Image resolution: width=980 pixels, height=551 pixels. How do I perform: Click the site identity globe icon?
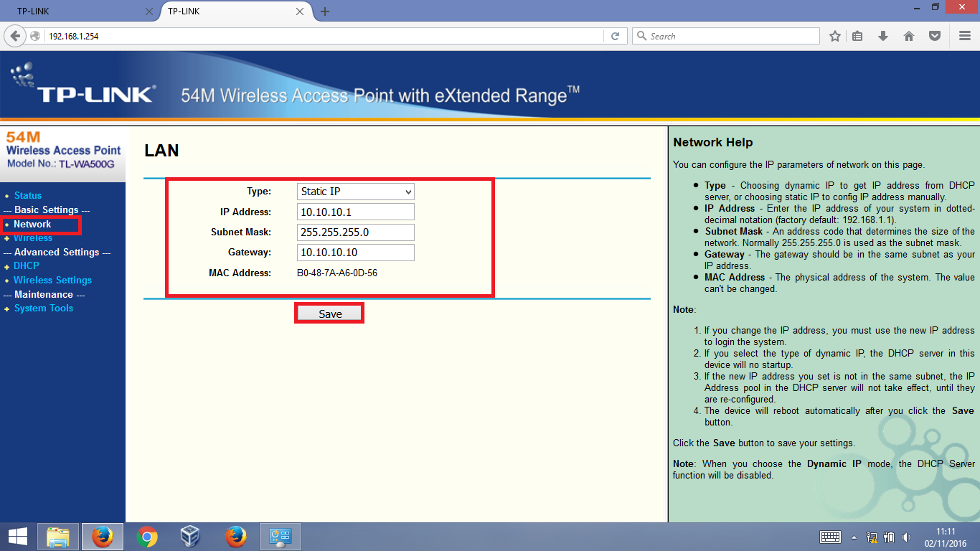pyautogui.click(x=35, y=36)
